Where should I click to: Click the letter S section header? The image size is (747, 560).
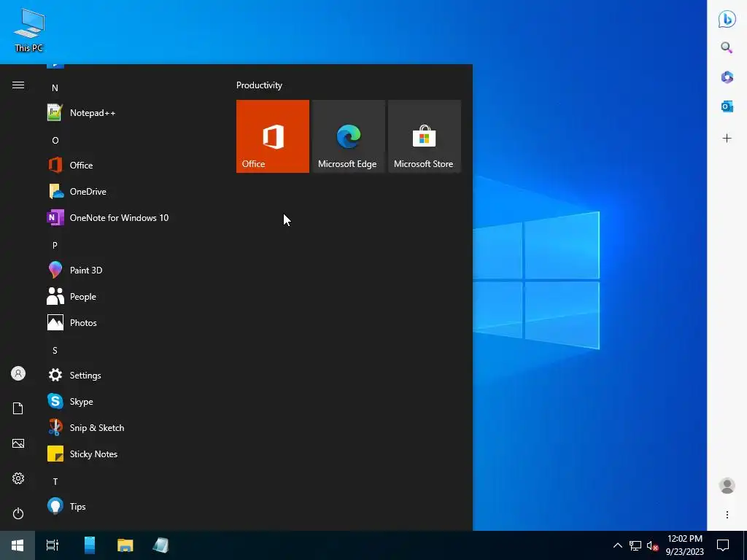[x=55, y=351]
